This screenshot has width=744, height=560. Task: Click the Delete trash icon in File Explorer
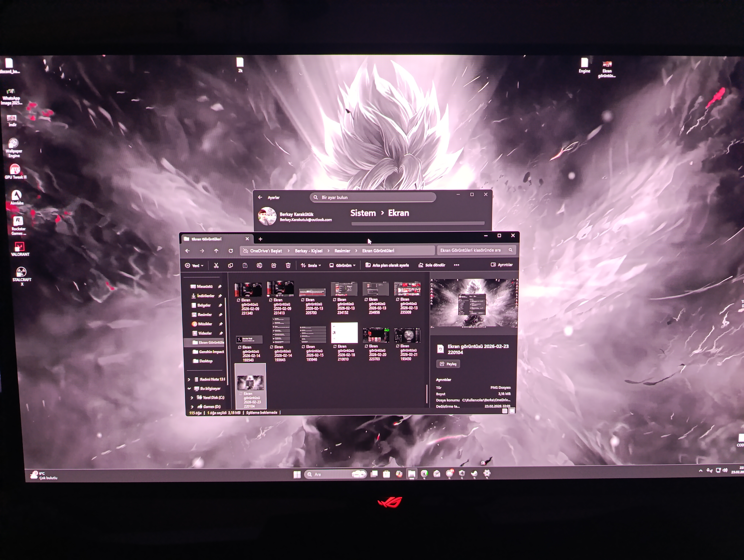tap(288, 265)
